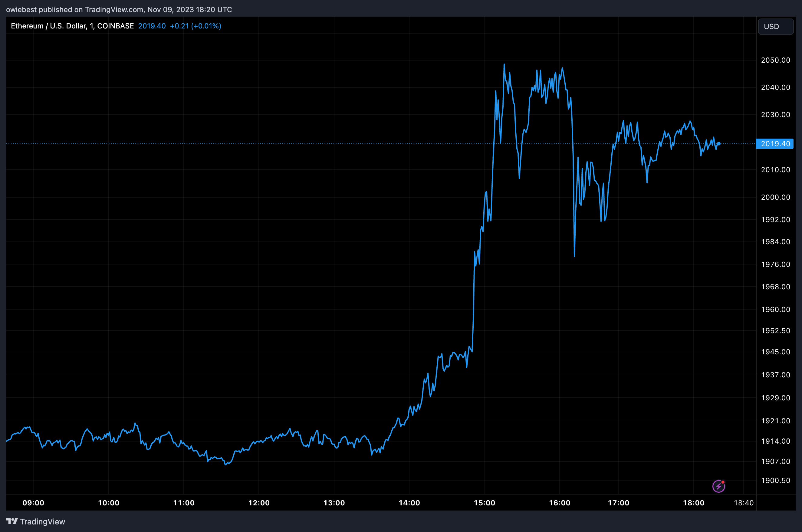The width and height of the screenshot is (802, 532).
Task: Click the highlighted 2019.40 price label
Action: pos(775,143)
